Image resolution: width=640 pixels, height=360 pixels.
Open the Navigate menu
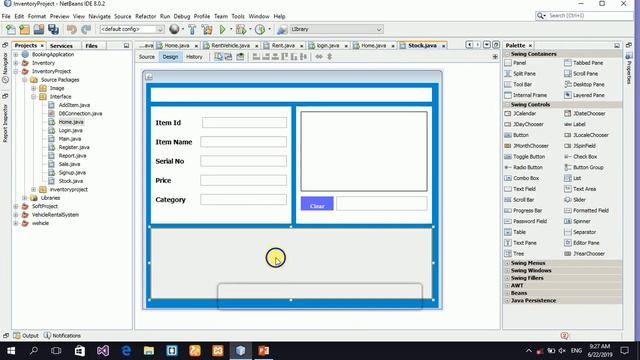click(x=99, y=16)
